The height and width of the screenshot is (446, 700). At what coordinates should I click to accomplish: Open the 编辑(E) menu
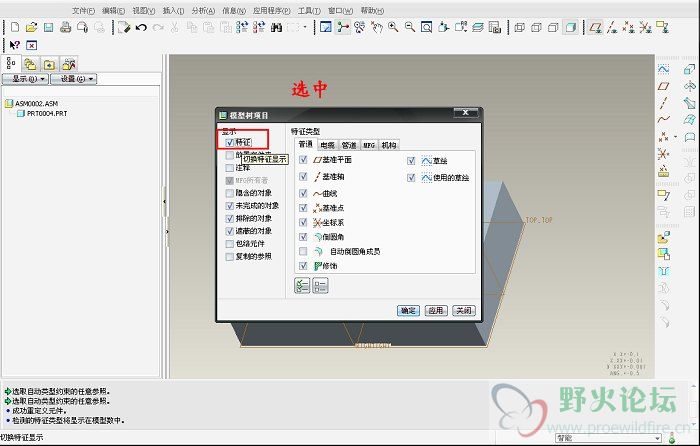click(x=113, y=10)
